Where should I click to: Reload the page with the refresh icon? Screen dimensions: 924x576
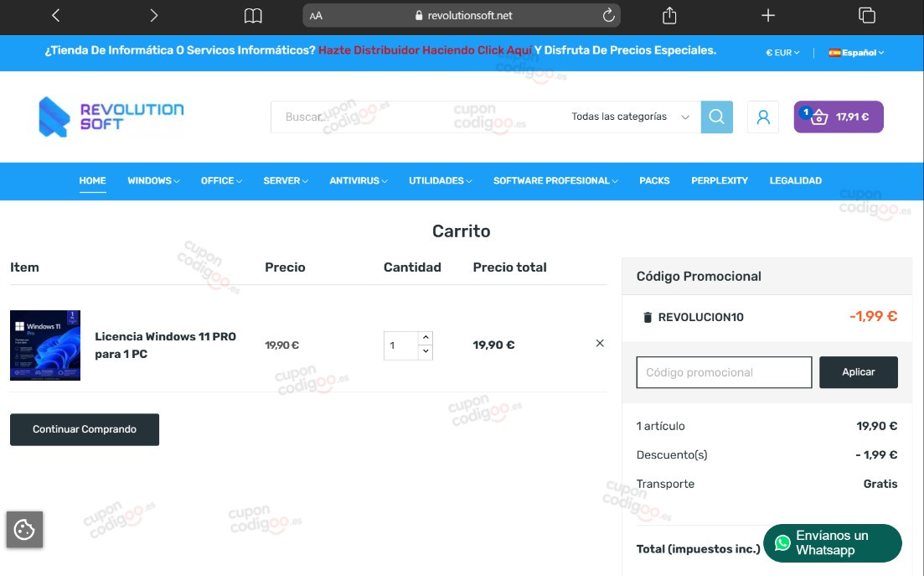pyautogui.click(x=609, y=15)
